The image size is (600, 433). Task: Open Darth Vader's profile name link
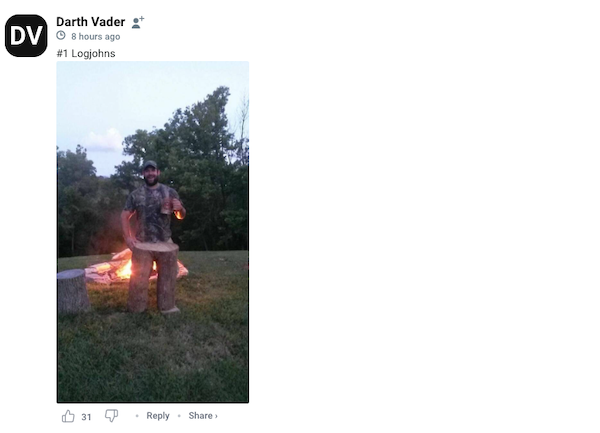pos(90,22)
